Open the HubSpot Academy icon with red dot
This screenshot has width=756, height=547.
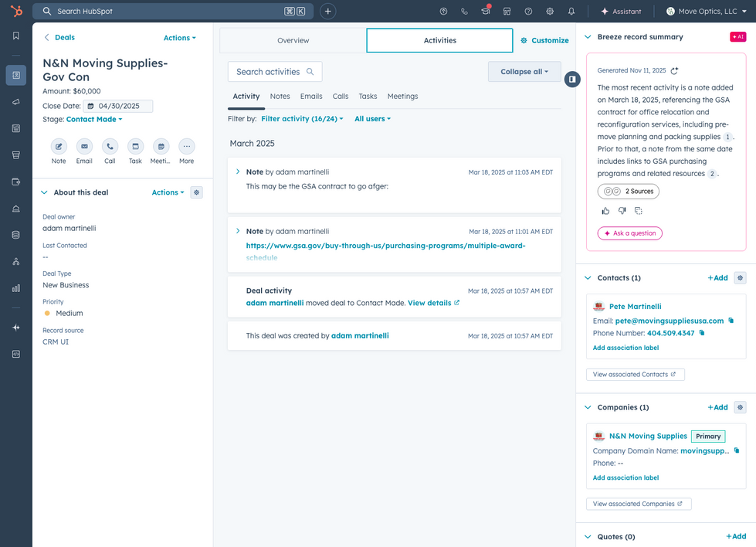coord(486,11)
